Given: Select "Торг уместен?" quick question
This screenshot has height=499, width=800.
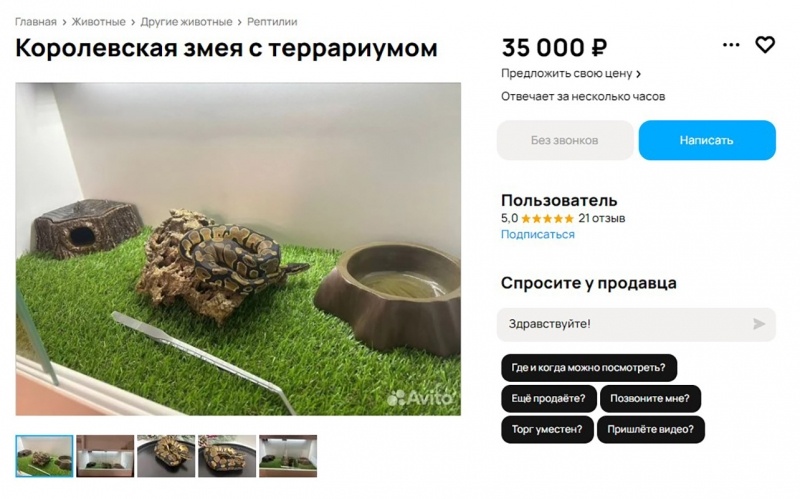Looking at the screenshot, I should (547, 430).
